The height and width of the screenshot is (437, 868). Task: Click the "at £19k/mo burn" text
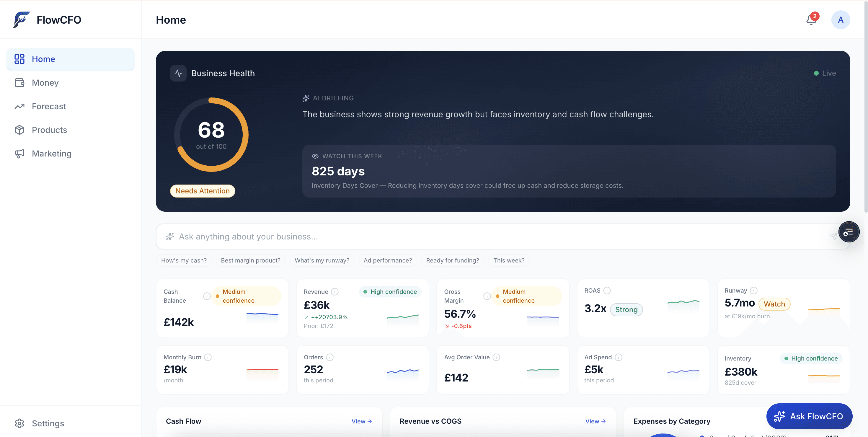click(x=747, y=316)
